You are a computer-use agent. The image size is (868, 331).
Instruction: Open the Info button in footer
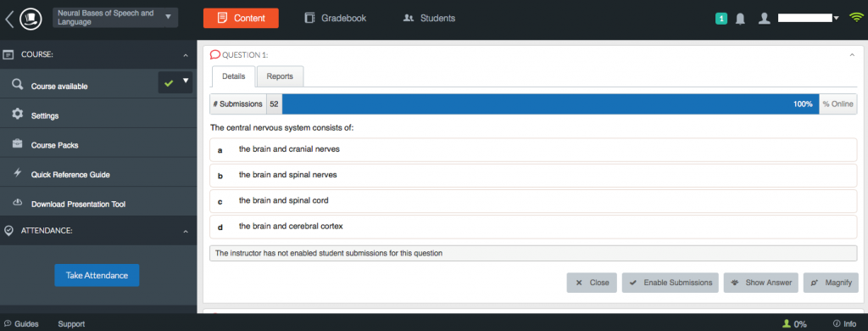pyautogui.click(x=844, y=324)
